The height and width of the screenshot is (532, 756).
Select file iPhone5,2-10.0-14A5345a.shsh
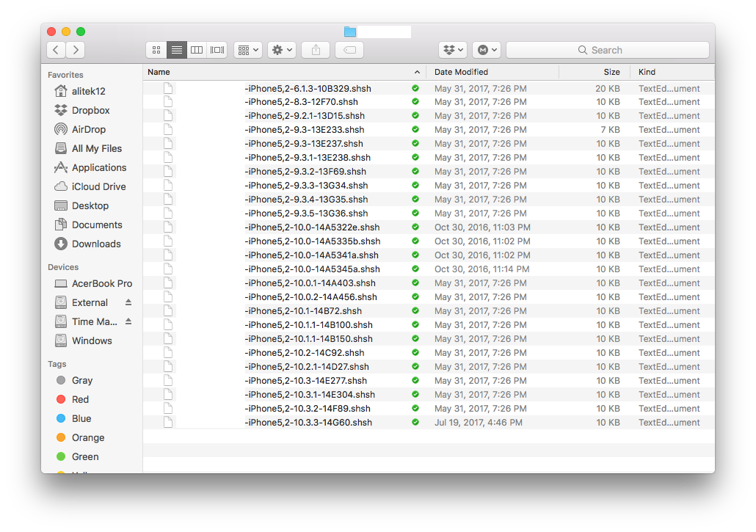point(429,269)
